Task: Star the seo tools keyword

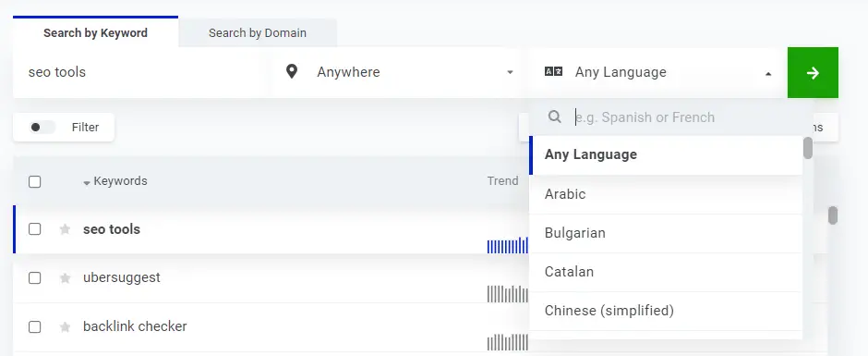Action: 65,229
